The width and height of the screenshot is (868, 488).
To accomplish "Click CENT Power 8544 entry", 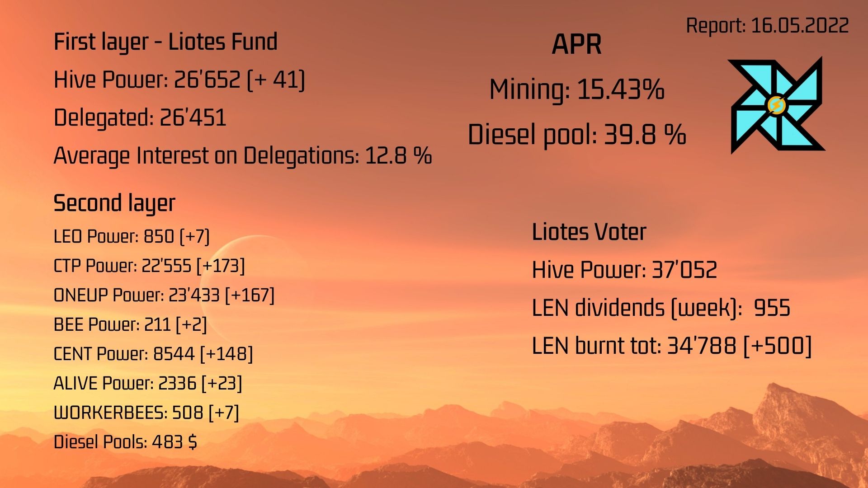I will (153, 354).
